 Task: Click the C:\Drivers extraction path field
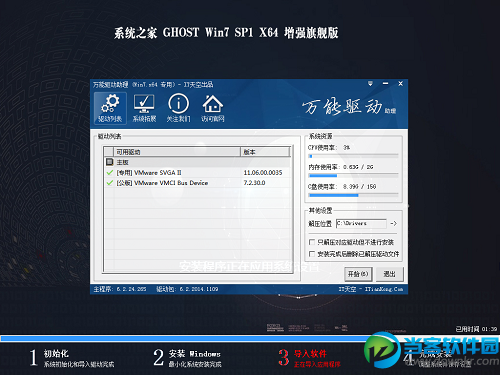361,223
